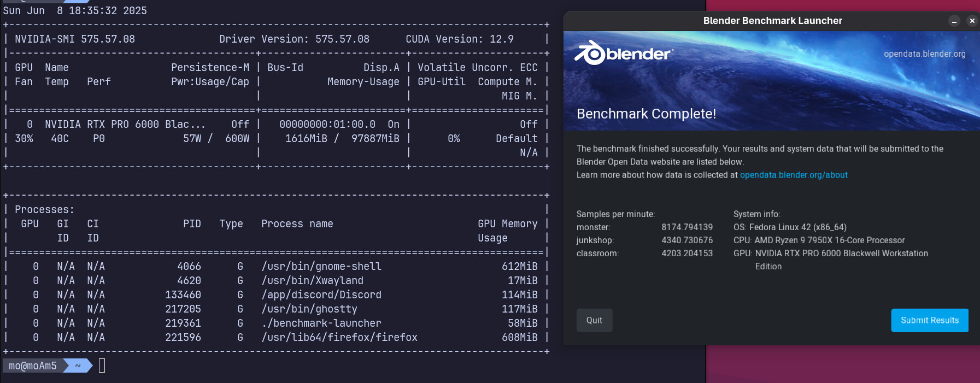The image size is (980, 383).
Task: Click the Blender logo in the banner
Action: tap(623, 53)
